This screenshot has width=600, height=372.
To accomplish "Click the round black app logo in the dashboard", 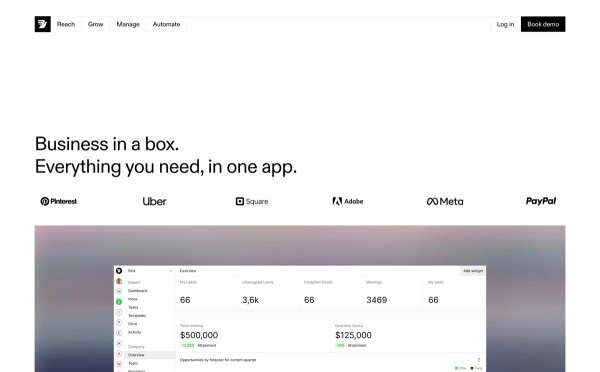I will 119,271.
